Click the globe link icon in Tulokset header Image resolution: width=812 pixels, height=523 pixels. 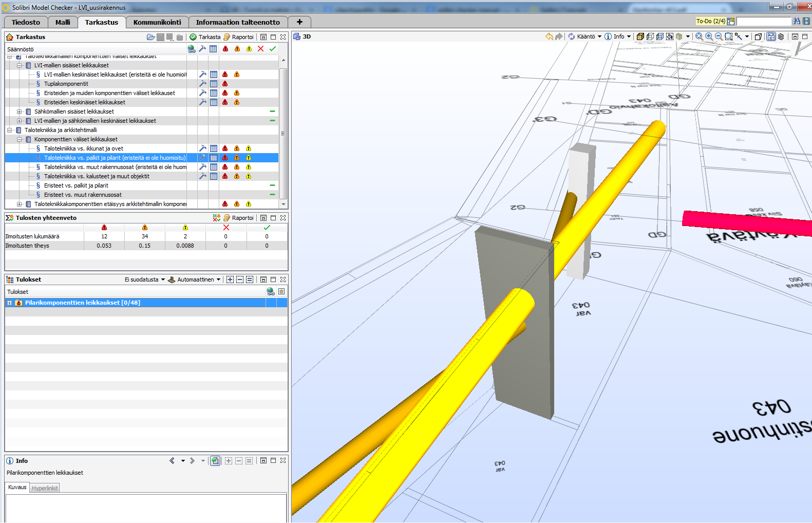[x=271, y=291]
